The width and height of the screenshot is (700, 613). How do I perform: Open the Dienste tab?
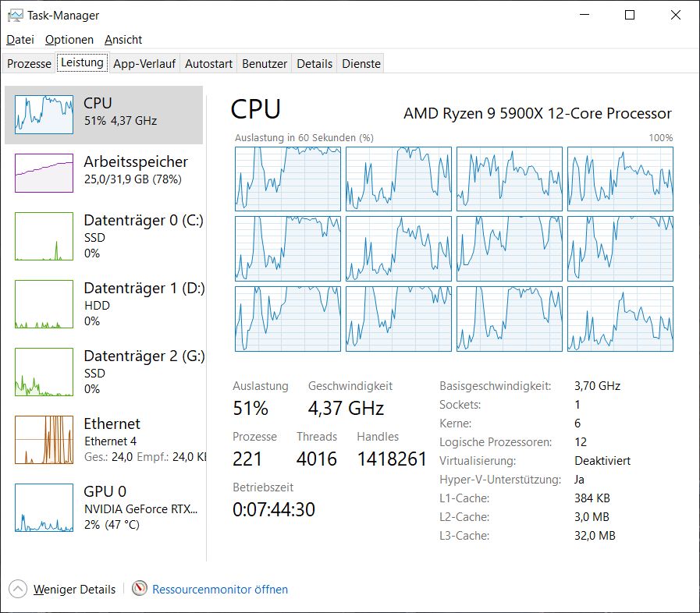(x=361, y=64)
